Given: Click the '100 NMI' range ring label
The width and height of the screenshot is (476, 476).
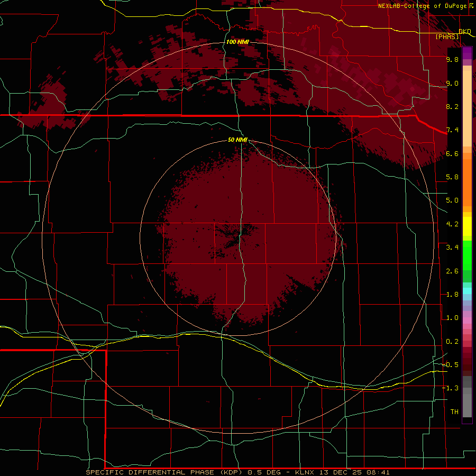Looking at the screenshot, I should pyautogui.click(x=237, y=42).
